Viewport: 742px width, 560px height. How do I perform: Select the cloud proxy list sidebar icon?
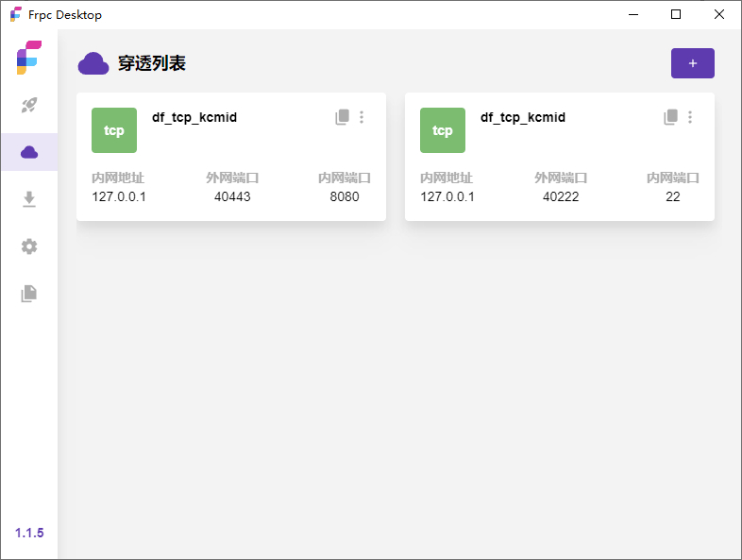coord(29,152)
